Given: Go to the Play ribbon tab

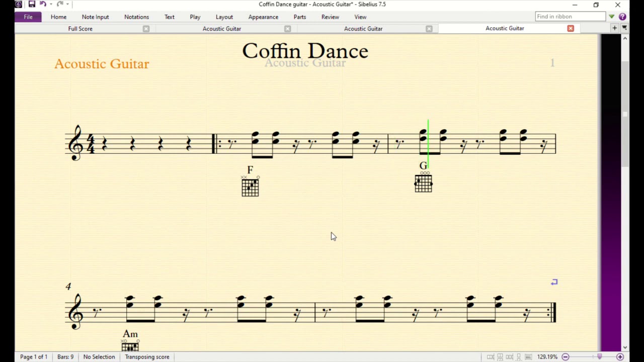Looking at the screenshot, I should click(x=195, y=17).
